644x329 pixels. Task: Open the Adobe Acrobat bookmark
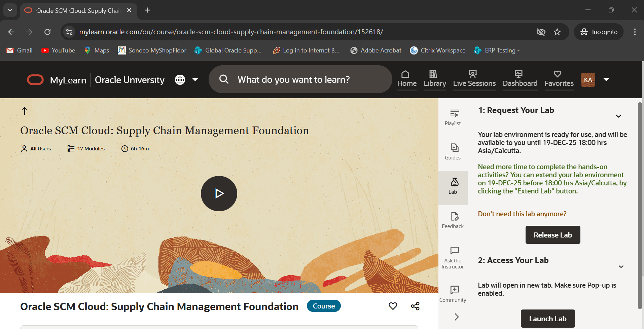pos(376,50)
